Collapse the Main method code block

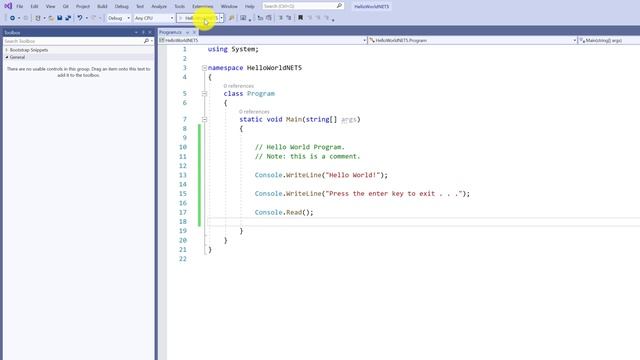click(204, 120)
